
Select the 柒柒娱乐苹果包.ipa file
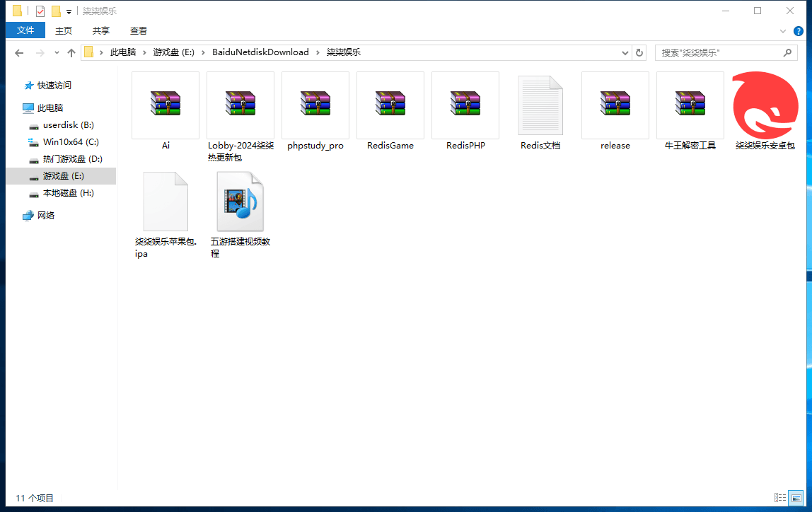tap(166, 202)
